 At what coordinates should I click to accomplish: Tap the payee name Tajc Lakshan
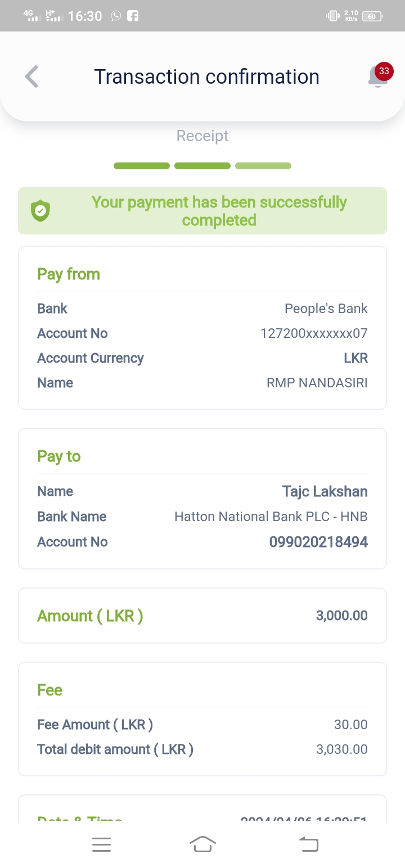point(325,491)
